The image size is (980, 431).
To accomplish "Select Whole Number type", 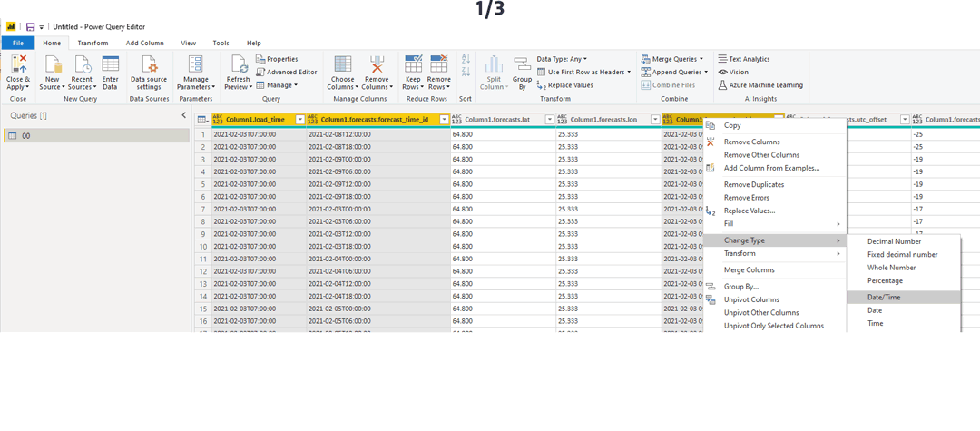I will point(903,268).
